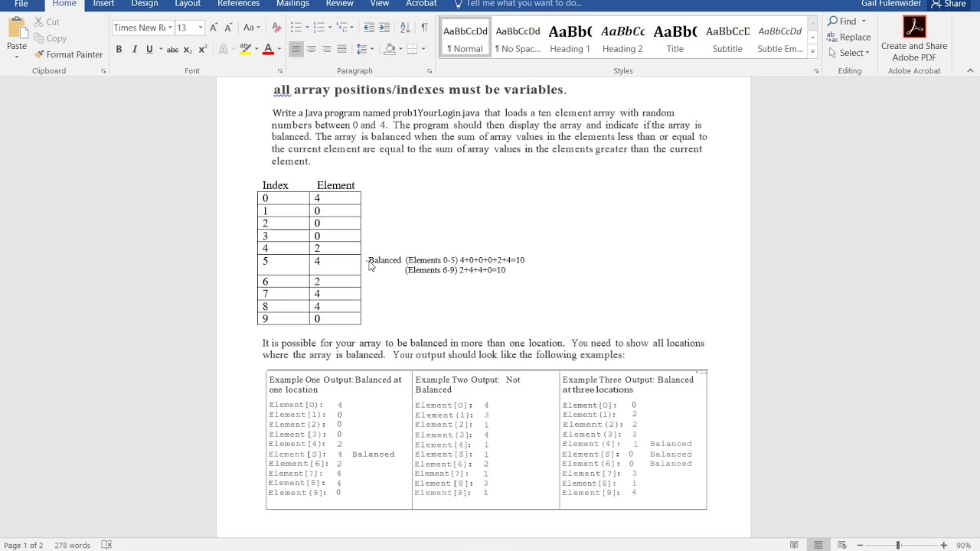Start a numbered list
Image resolution: width=980 pixels, height=551 pixels.
coord(319,28)
